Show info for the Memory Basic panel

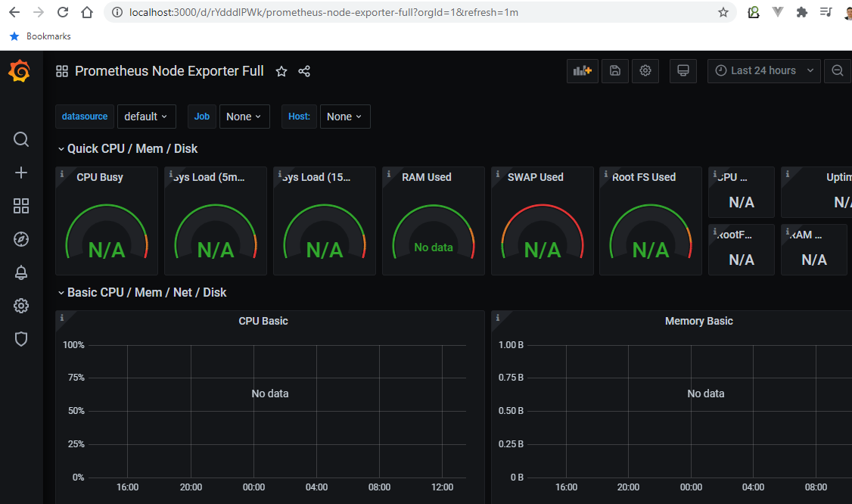pos(498,318)
